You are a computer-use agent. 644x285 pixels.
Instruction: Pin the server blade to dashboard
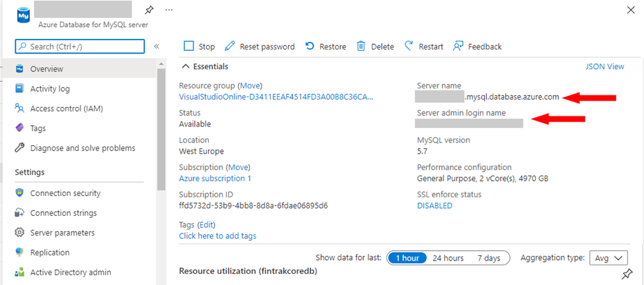pyautogui.click(x=149, y=10)
